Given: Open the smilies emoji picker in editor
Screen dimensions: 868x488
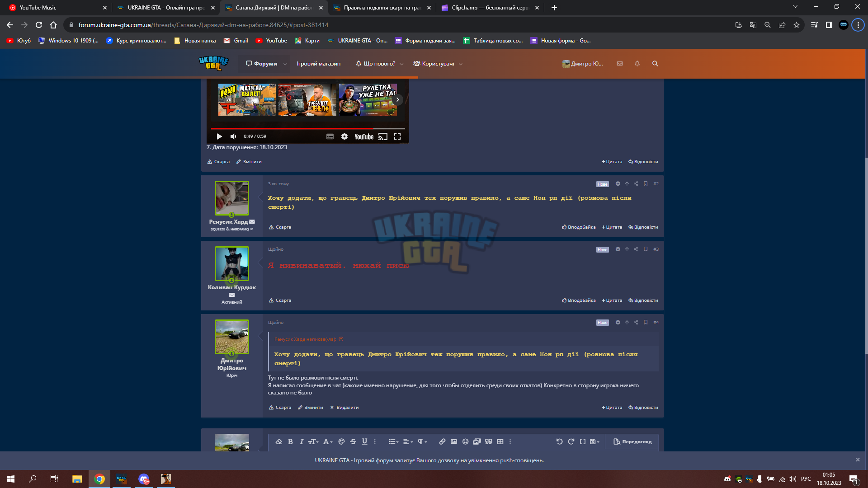Looking at the screenshot, I should pyautogui.click(x=465, y=441).
